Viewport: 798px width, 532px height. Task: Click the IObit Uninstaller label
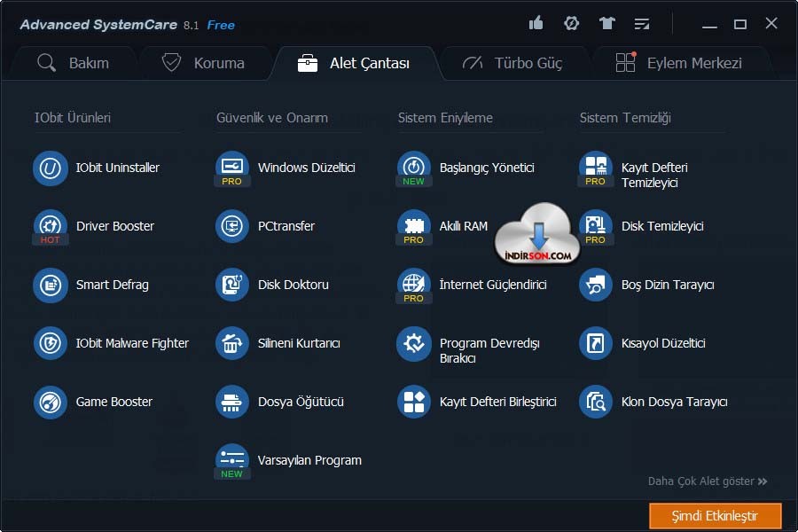click(118, 168)
